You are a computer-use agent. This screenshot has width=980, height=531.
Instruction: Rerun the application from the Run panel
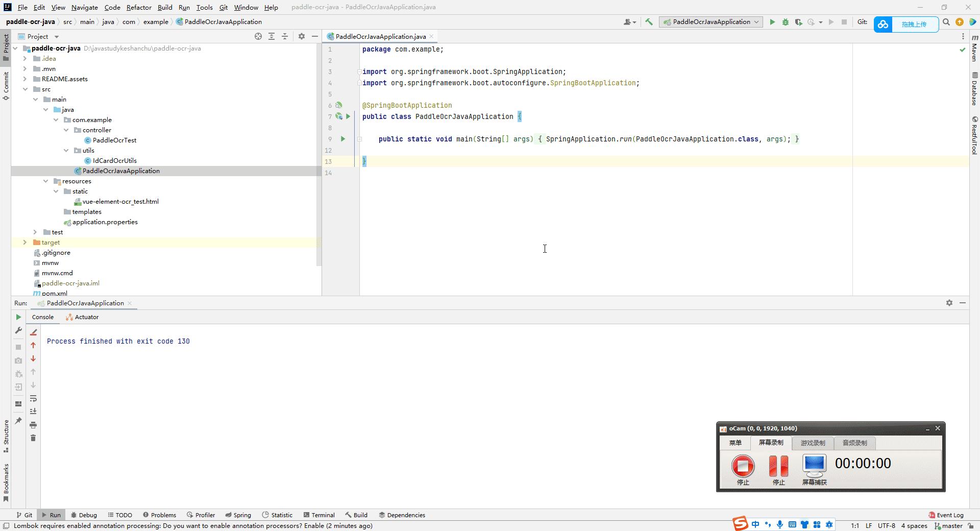point(18,317)
